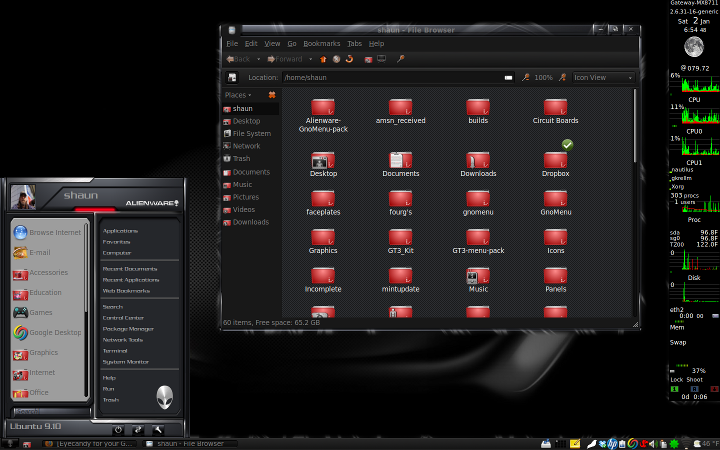Open the Tabs menu

pos(354,44)
